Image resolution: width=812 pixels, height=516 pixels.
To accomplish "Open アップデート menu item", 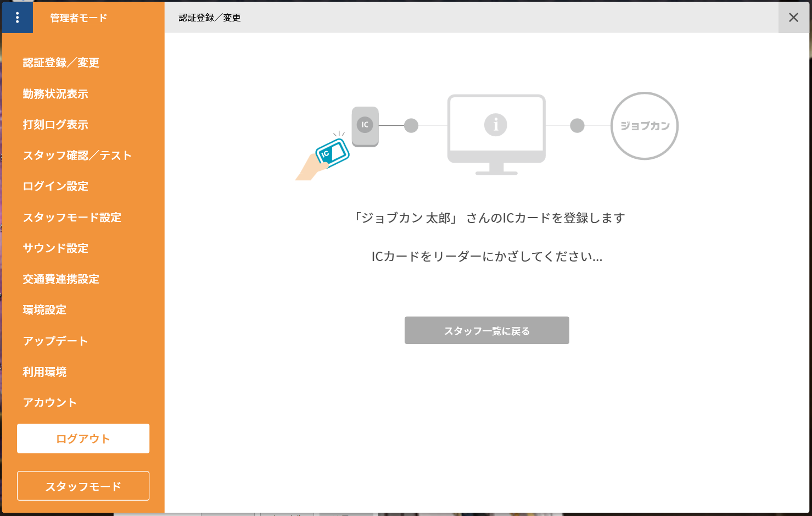I will point(55,341).
